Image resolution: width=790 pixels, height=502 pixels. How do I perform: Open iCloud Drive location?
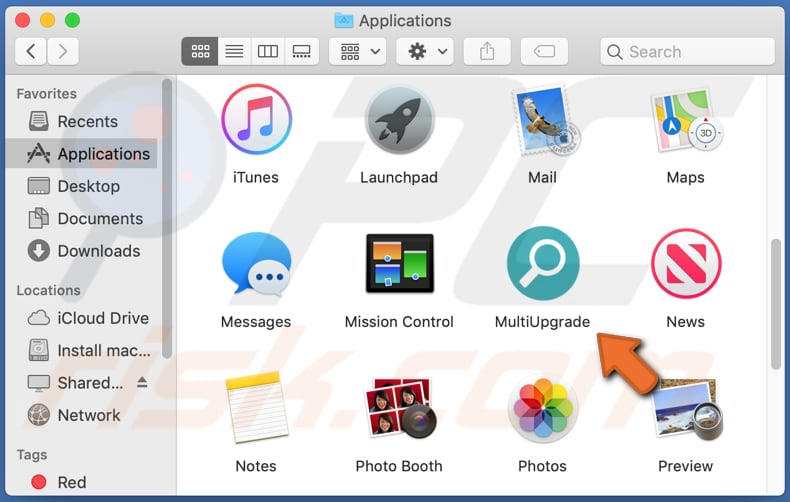[x=82, y=318]
